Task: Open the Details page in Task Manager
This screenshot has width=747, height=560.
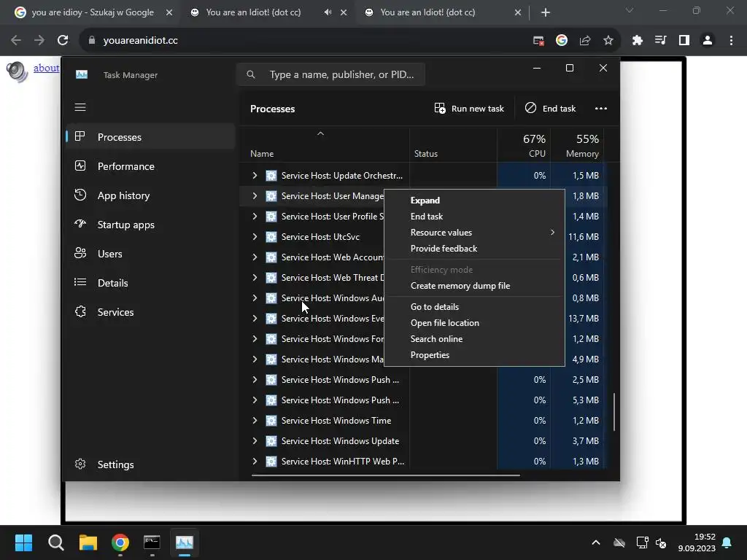Action: [x=150, y=283]
